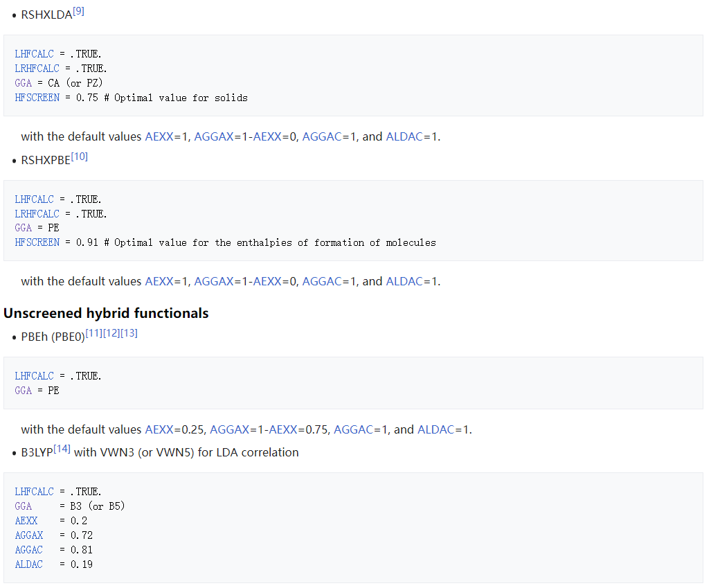Image resolution: width=711 pixels, height=588 pixels.
Task: Click AGGAX link below the RSHXLDA block
Action: [x=213, y=136]
